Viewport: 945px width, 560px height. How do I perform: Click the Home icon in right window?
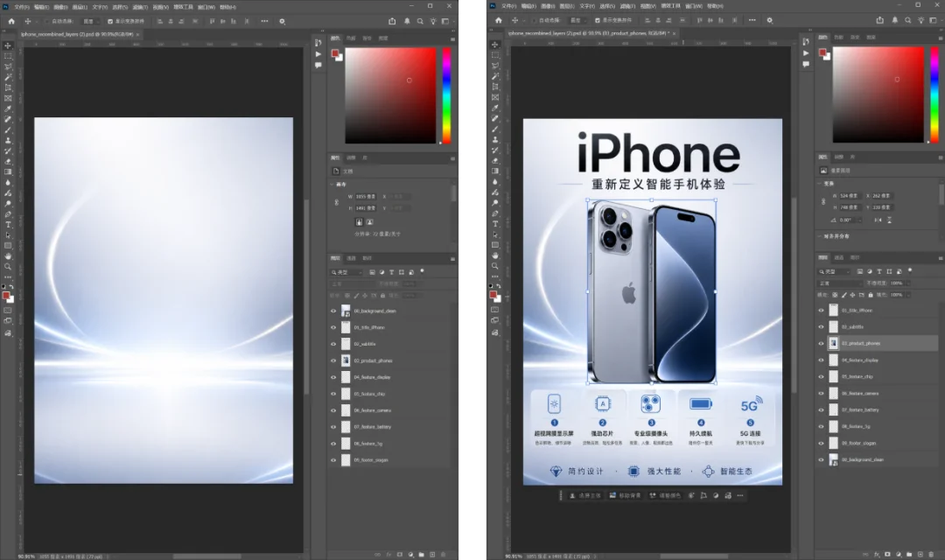coord(499,20)
